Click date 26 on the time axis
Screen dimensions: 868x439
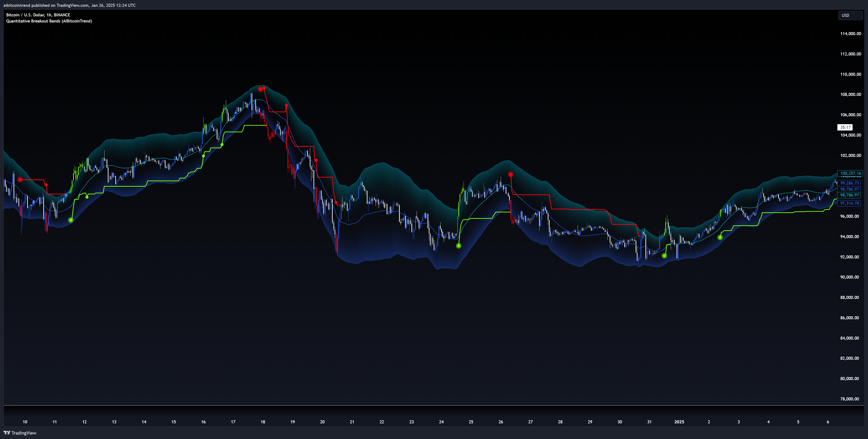click(x=501, y=422)
